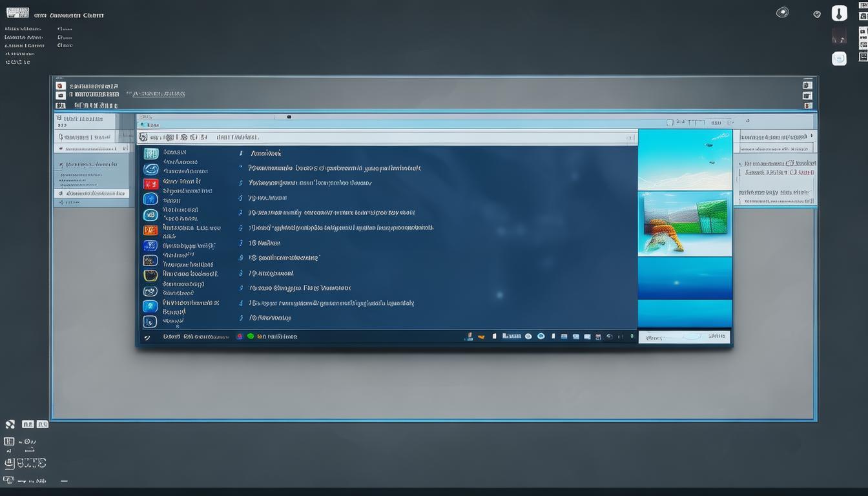Open the fish artwork thumbnail in the preview strip

685,223
